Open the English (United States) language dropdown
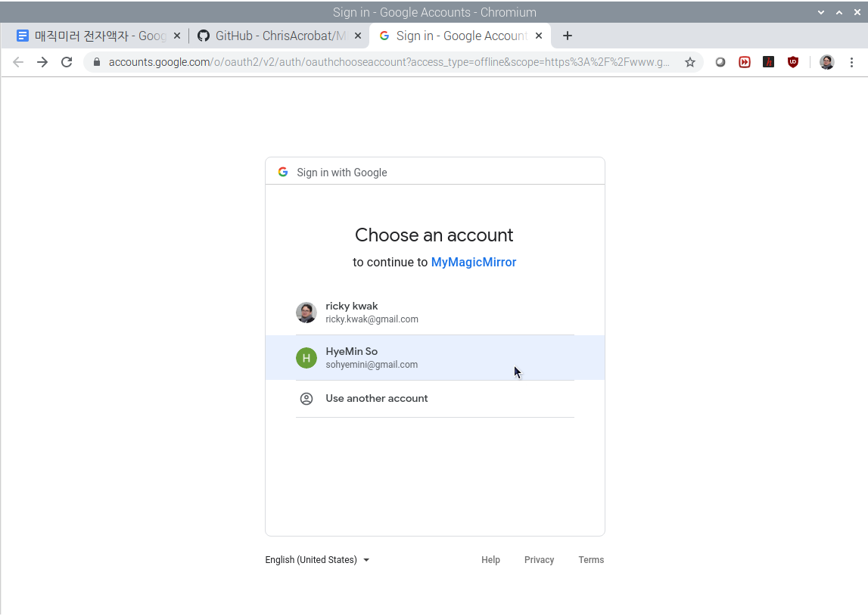 317,560
